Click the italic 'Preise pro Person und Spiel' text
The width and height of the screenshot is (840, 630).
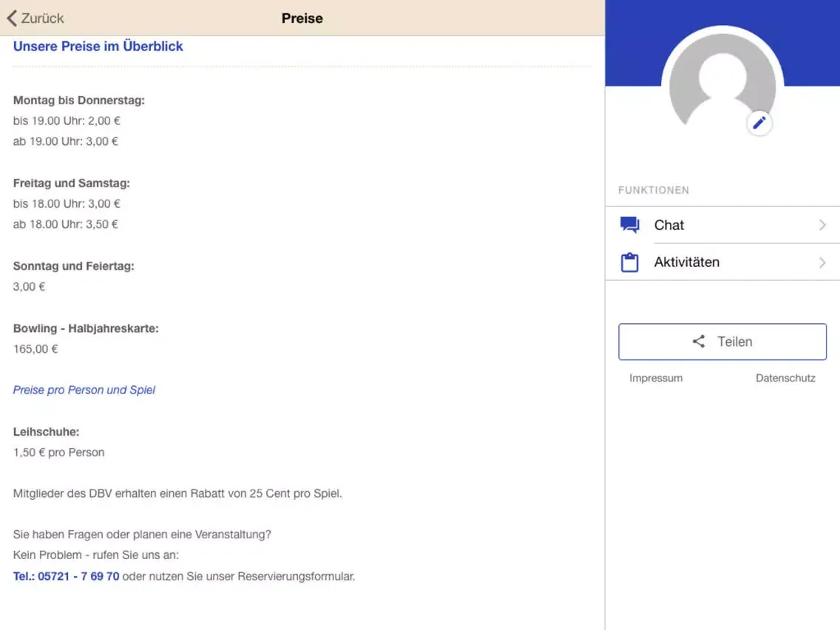[84, 390]
